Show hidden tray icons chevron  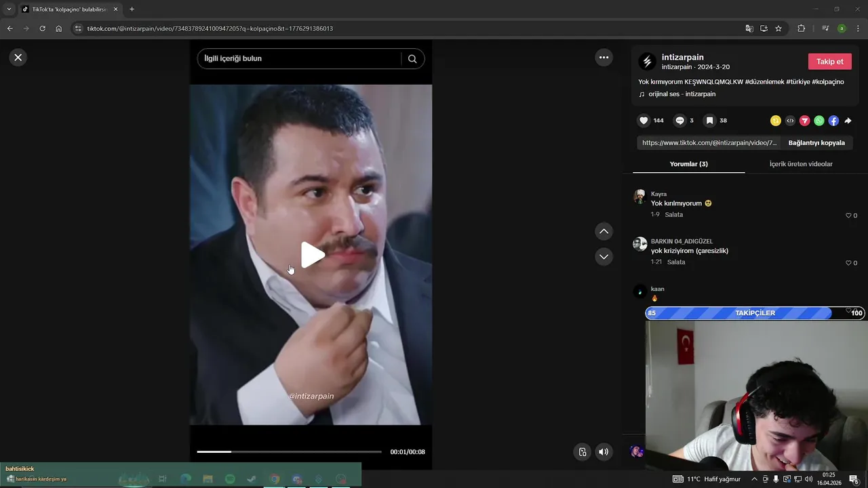pos(753,479)
